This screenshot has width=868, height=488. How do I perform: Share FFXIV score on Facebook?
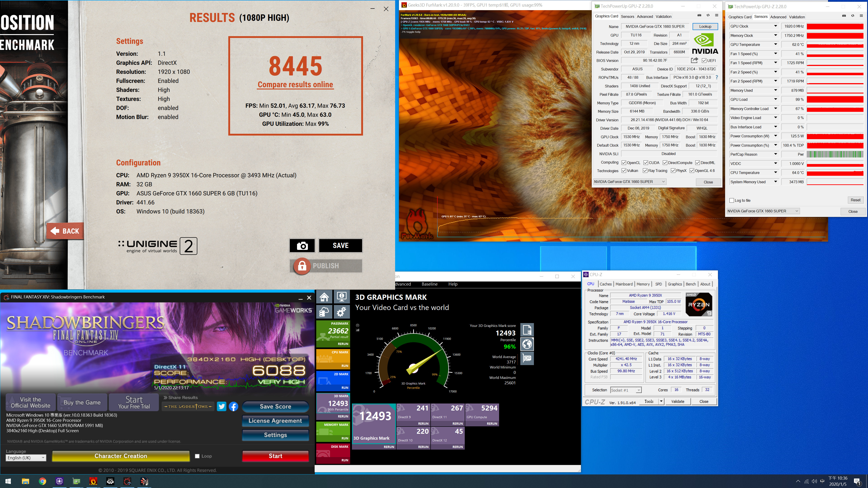coord(234,406)
